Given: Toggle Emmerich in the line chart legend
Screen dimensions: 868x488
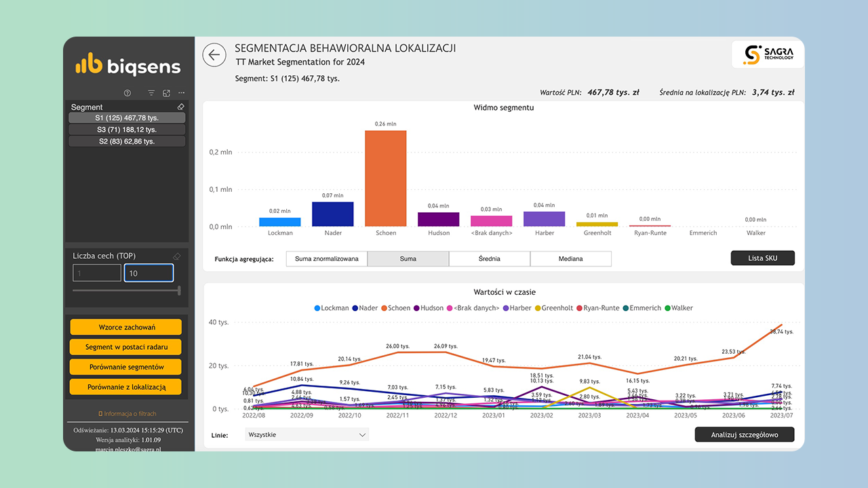Looking at the screenshot, I should [642, 308].
